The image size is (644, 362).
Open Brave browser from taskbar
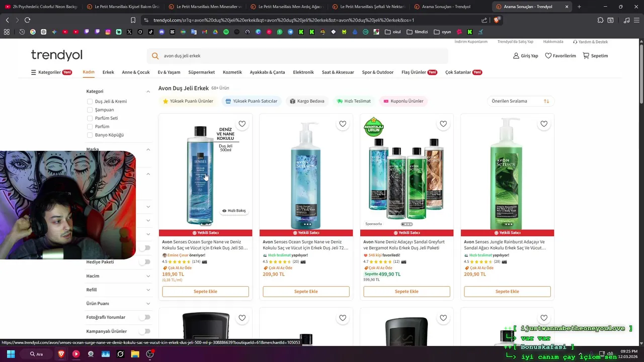(61, 354)
